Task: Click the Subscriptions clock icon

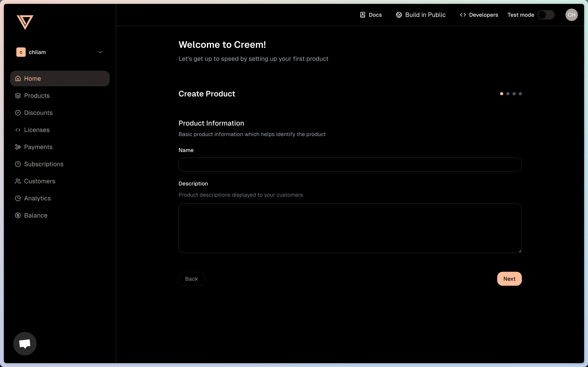Action: (x=18, y=164)
